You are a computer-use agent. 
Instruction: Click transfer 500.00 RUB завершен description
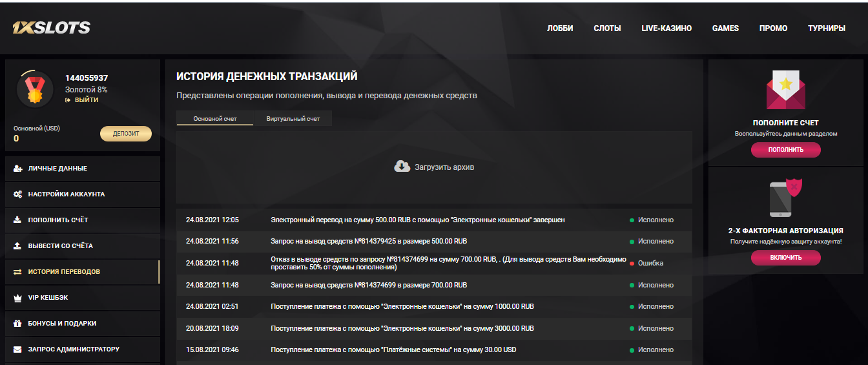[x=418, y=220]
